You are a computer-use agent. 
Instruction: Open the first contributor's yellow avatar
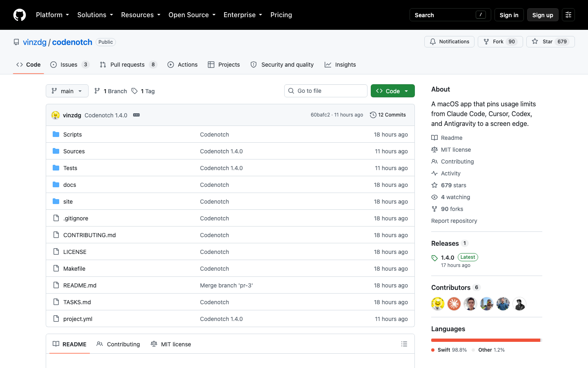pyautogui.click(x=438, y=304)
